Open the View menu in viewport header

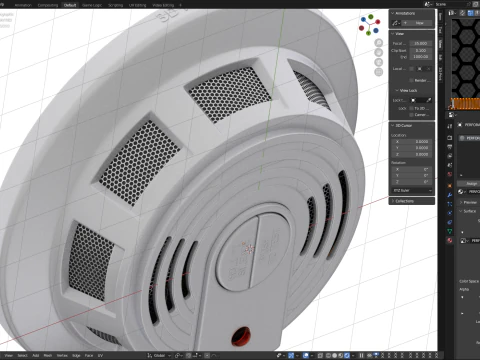pyautogui.click(x=9, y=355)
